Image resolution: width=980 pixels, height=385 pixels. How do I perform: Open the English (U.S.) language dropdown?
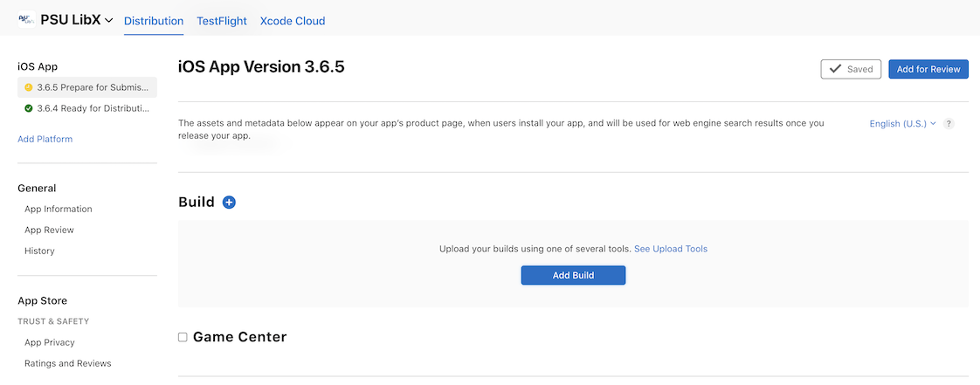tap(902, 124)
